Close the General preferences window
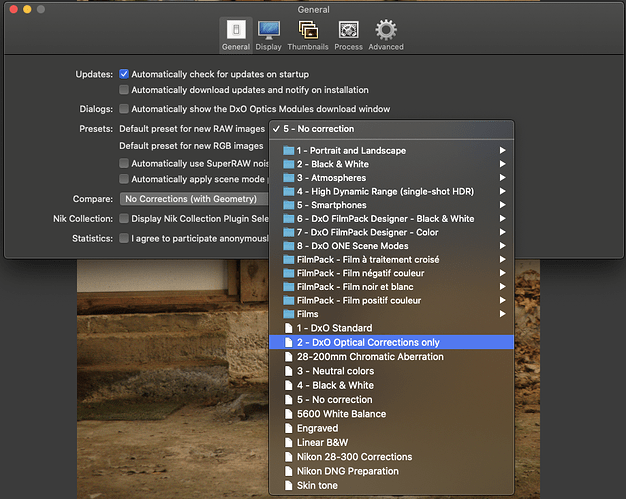Viewport: 626px width, 499px height. (14, 9)
